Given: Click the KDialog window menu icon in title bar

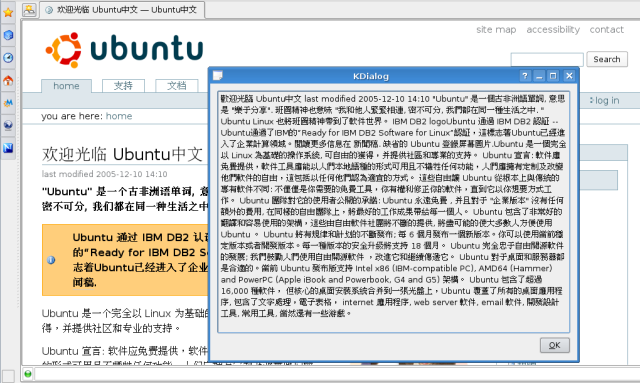Looking at the screenshot, I should (218, 76).
